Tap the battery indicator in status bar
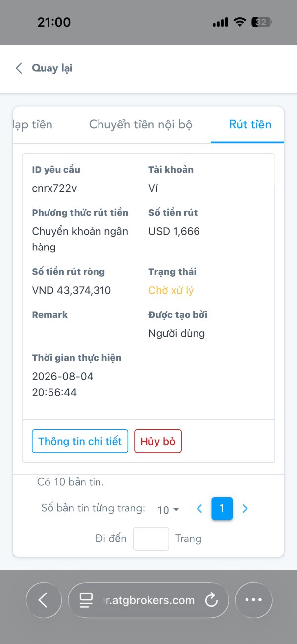 [262, 22]
